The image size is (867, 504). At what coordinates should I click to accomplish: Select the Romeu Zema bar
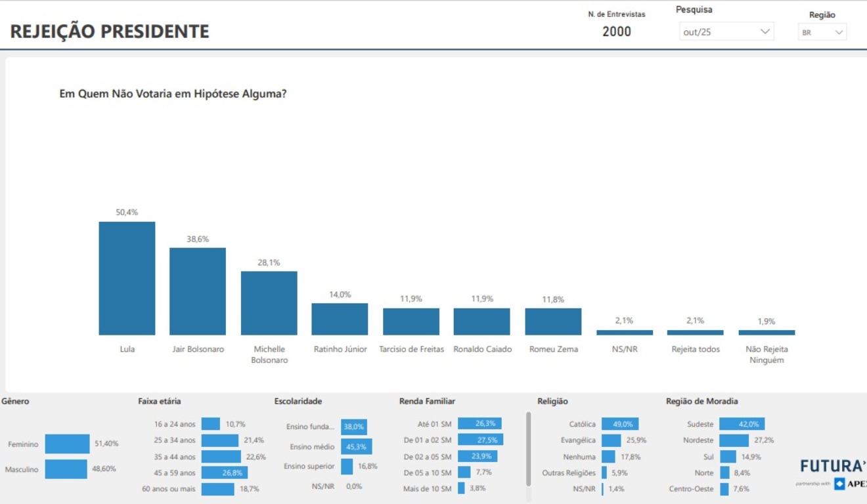(x=553, y=322)
